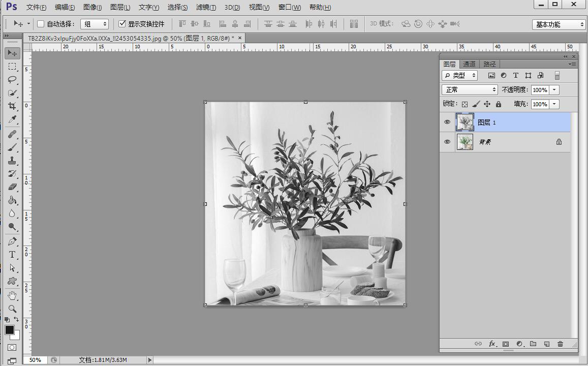Image resolution: width=588 pixels, height=366 pixels.
Task: Select the Hand tool
Action: tap(12, 295)
